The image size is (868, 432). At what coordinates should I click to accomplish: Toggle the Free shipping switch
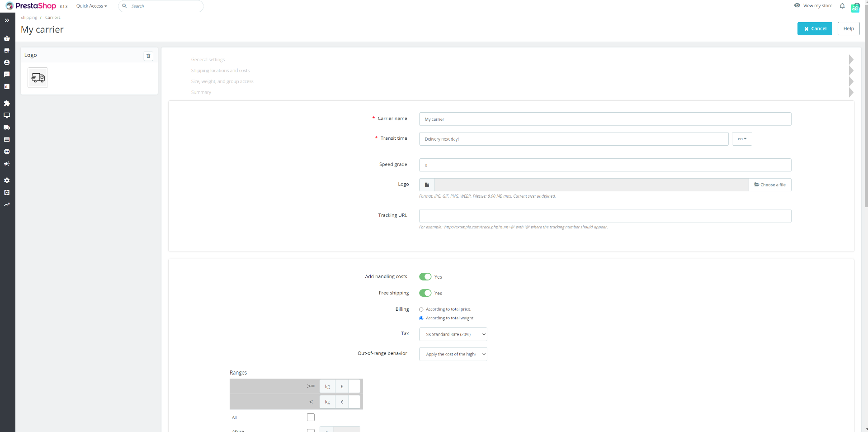(x=425, y=293)
